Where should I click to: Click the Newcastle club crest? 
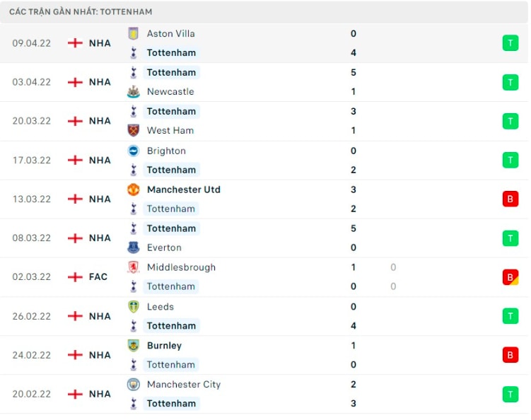134,91
